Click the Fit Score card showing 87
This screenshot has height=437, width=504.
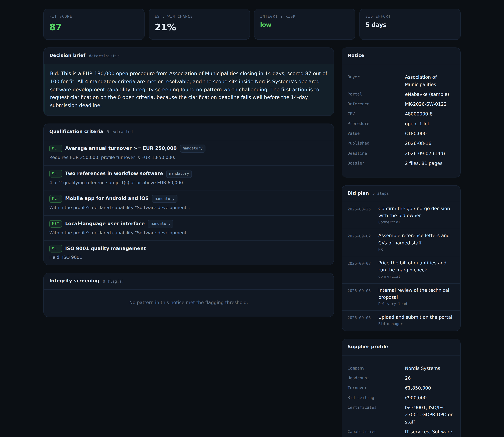(x=94, y=24)
